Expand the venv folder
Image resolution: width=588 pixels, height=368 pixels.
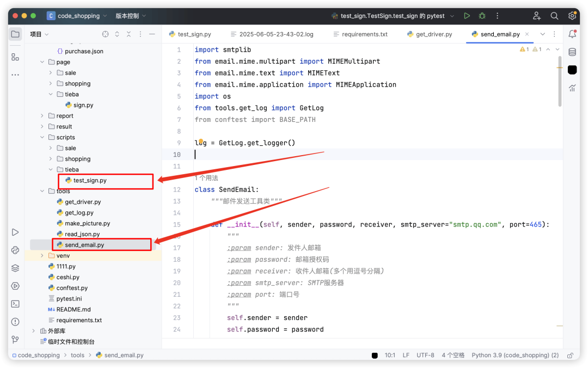[x=42, y=256]
